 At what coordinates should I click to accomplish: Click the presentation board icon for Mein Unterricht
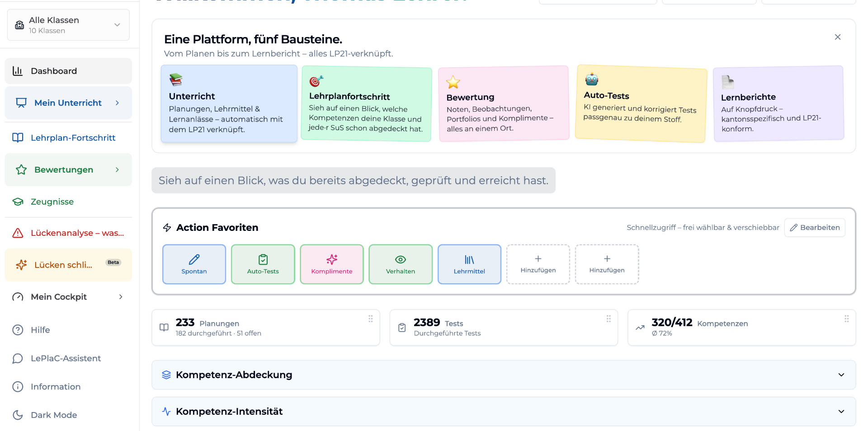click(x=21, y=103)
